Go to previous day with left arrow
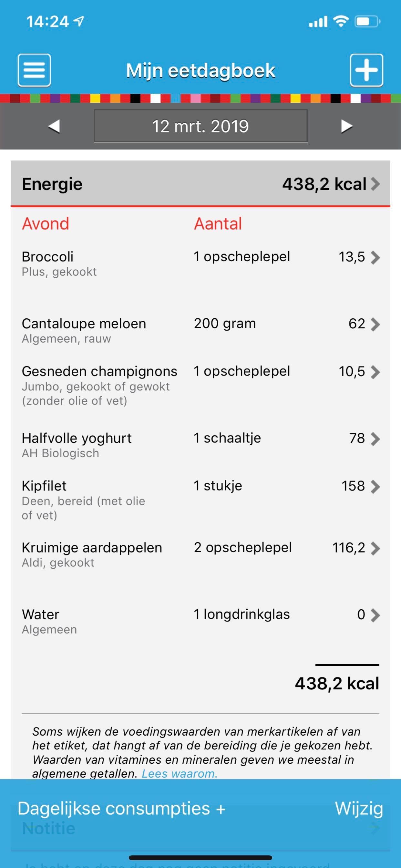Screen dimensions: 401x868 (54, 126)
